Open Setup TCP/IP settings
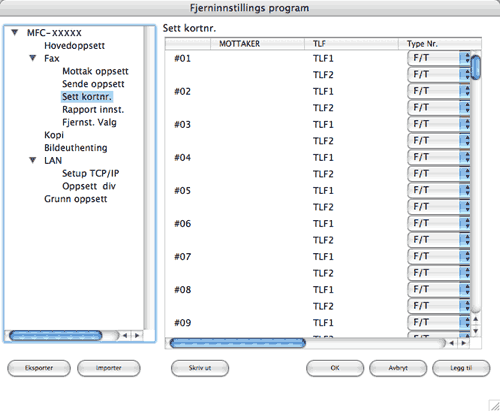This screenshot has width=500, height=411. tap(91, 173)
